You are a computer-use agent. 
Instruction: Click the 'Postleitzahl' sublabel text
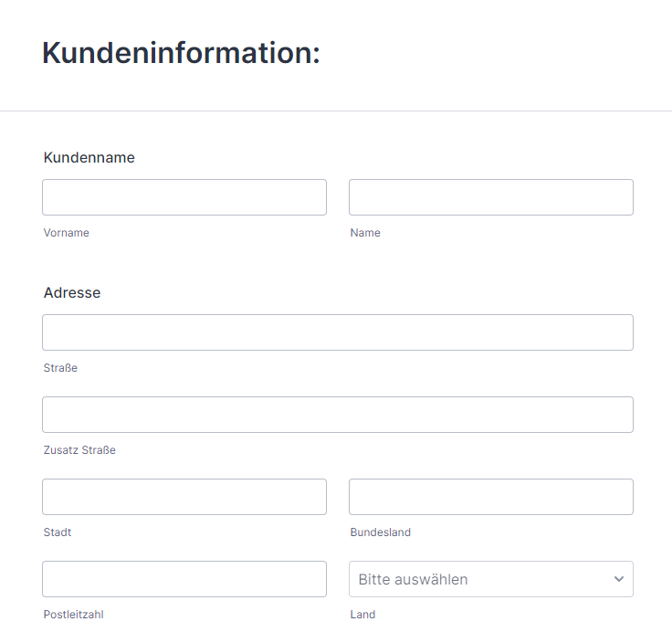(74, 615)
